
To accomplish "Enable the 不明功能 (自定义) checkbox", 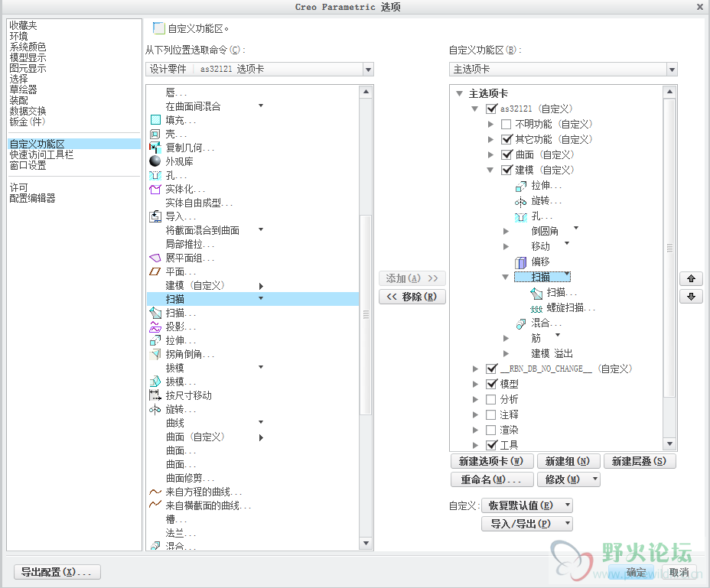I will coord(506,124).
